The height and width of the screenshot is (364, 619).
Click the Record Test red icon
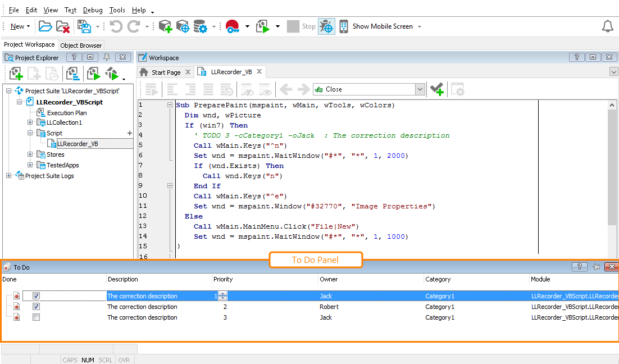point(233,26)
